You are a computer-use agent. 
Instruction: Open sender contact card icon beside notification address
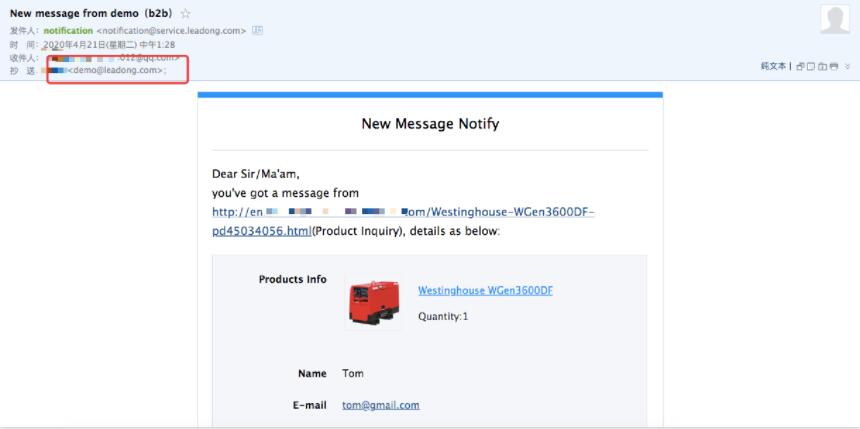click(x=257, y=31)
